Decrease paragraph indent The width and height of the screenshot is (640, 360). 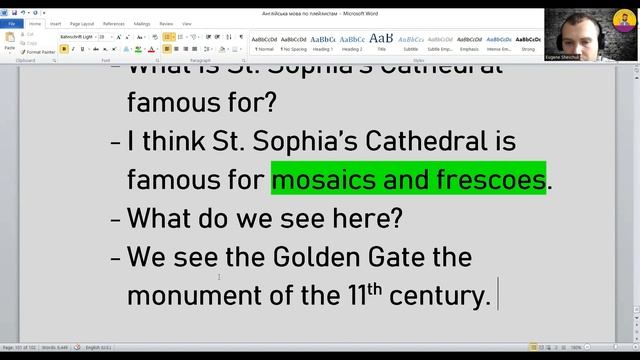click(208, 37)
